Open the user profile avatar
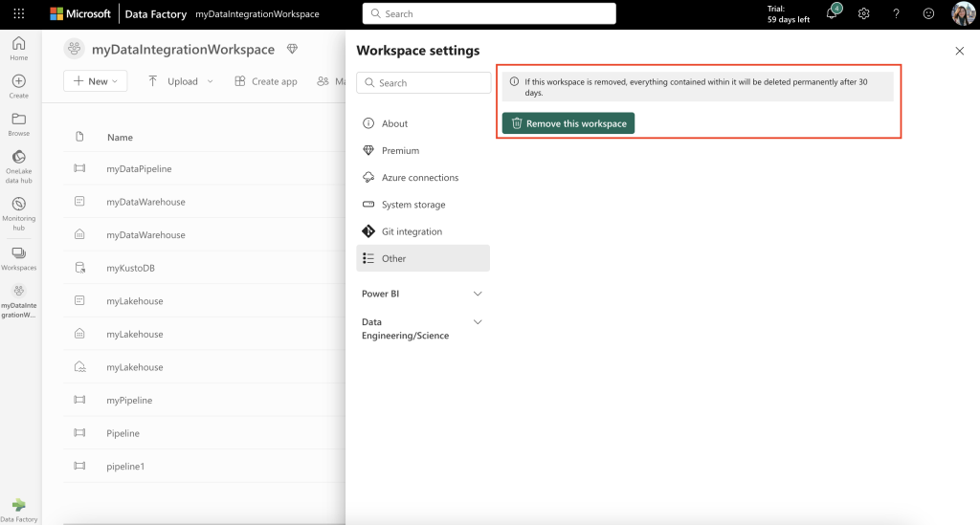980x525 pixels. (x=963, y=13)
